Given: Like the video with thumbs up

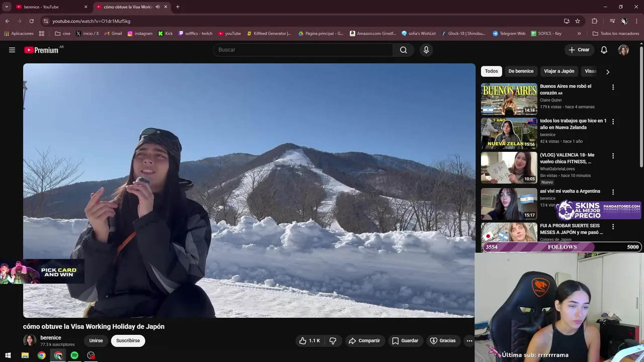Looking at the screenshot, I should [310, 341].
